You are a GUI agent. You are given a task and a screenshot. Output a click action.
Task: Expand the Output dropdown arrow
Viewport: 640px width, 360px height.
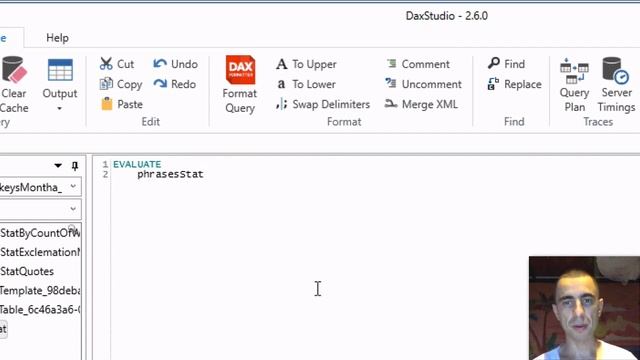pos(60,109)
